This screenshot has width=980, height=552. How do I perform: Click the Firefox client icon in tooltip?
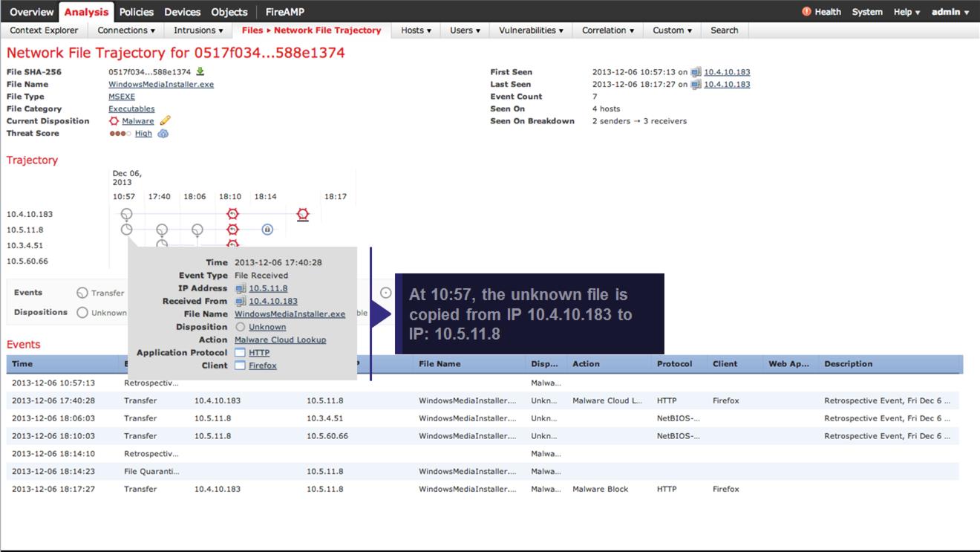click(x=240, y=366)
